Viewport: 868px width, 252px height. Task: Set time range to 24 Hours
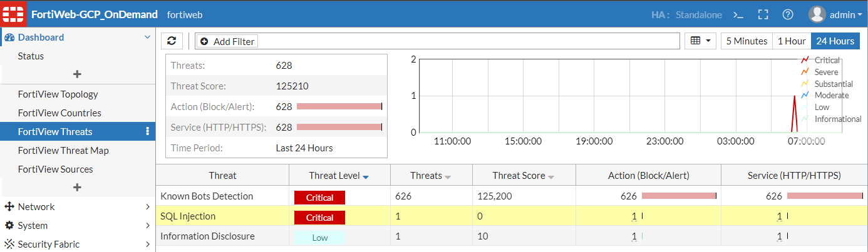[x=835, y=41]
